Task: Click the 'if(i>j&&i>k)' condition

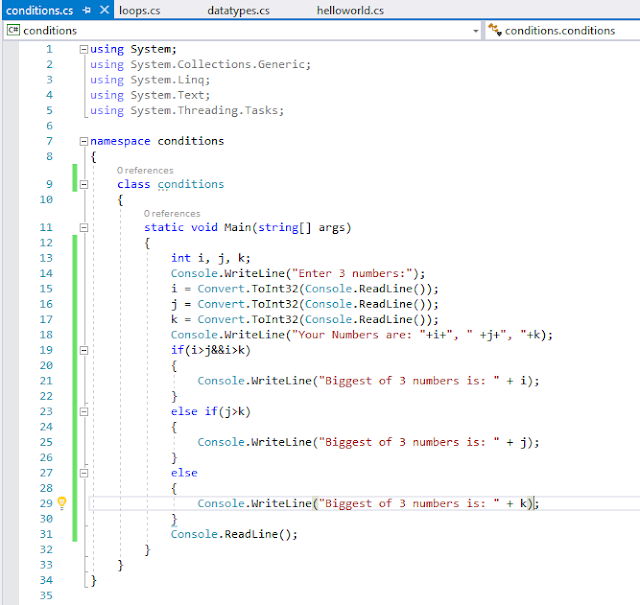Action: [x=211, y=350]
